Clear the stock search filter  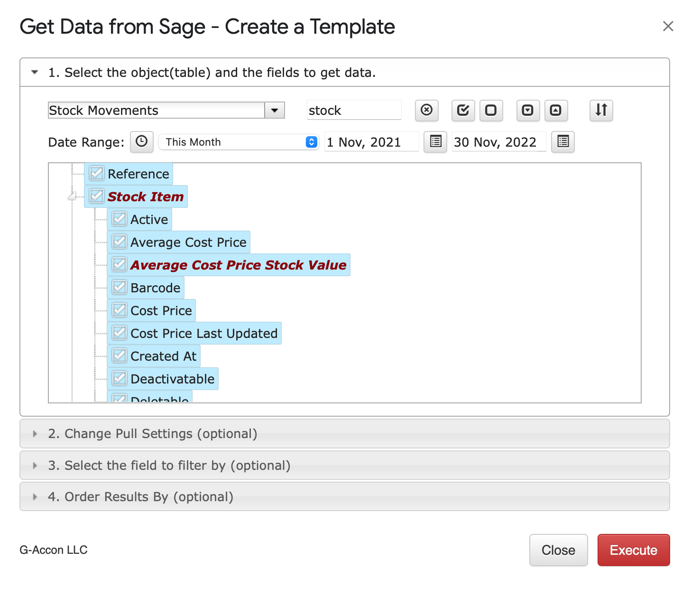pos(426,111)
